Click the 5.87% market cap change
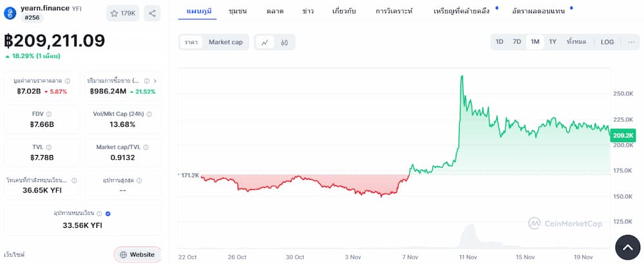Screen dimensions: 644x264 coord(55,91)
